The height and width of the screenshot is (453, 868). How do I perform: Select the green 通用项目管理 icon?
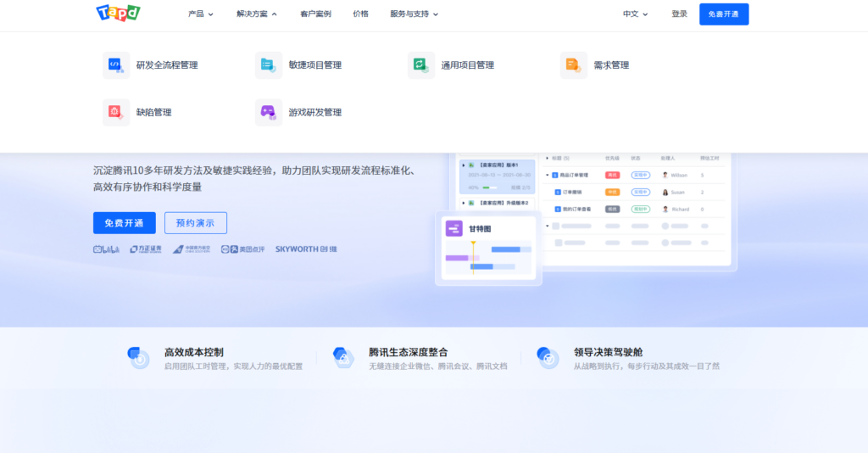point(420,64)
